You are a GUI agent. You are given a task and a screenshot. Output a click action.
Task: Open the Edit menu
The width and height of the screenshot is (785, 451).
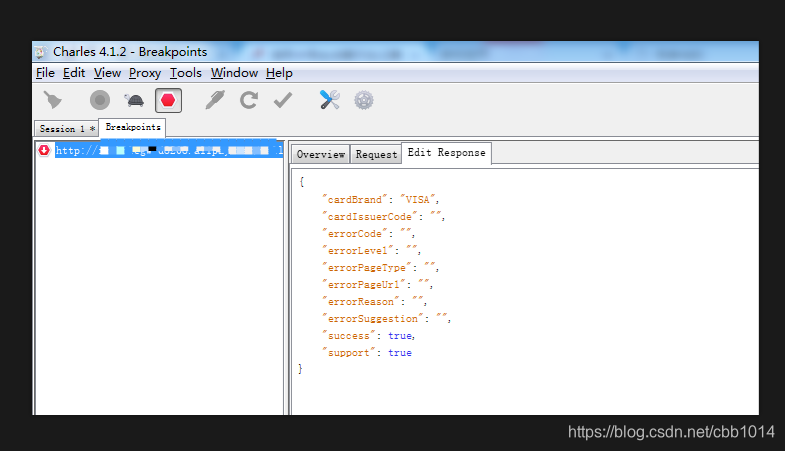(74, 73)
